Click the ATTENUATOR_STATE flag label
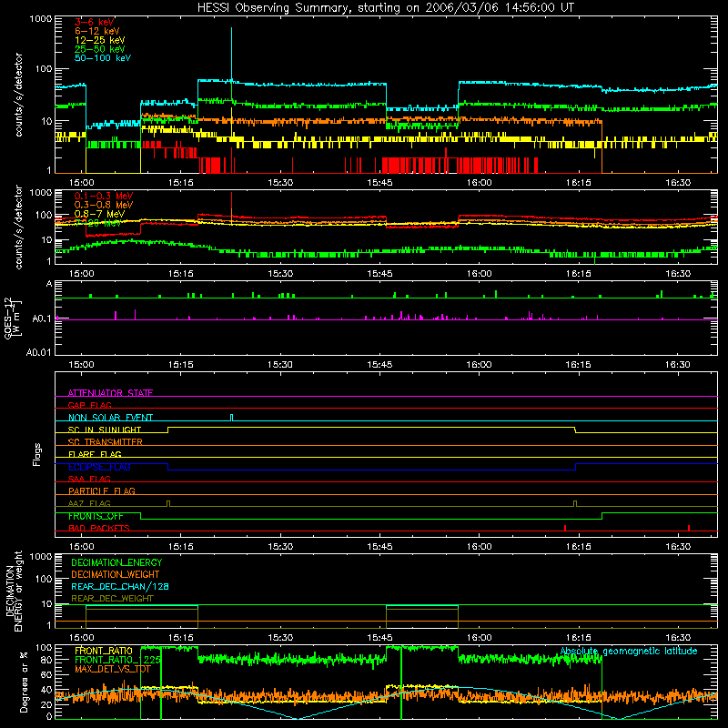 [x=110, y=393]
